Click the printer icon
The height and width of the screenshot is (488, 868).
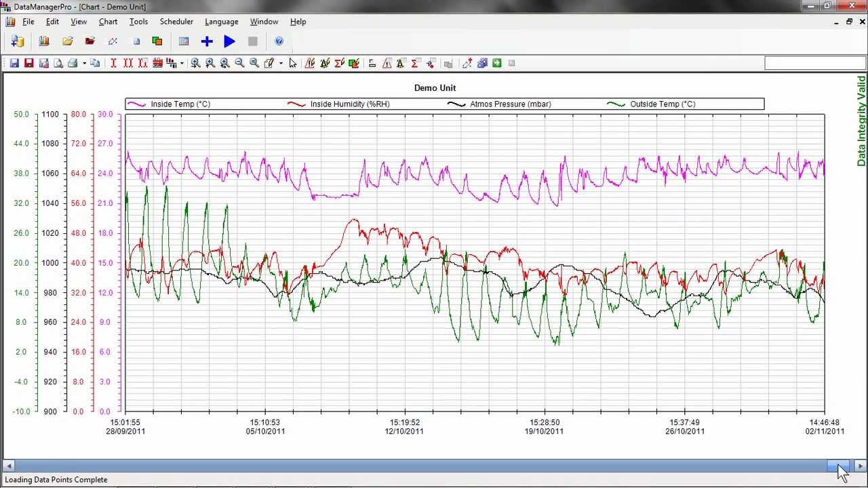click(73, 63)
